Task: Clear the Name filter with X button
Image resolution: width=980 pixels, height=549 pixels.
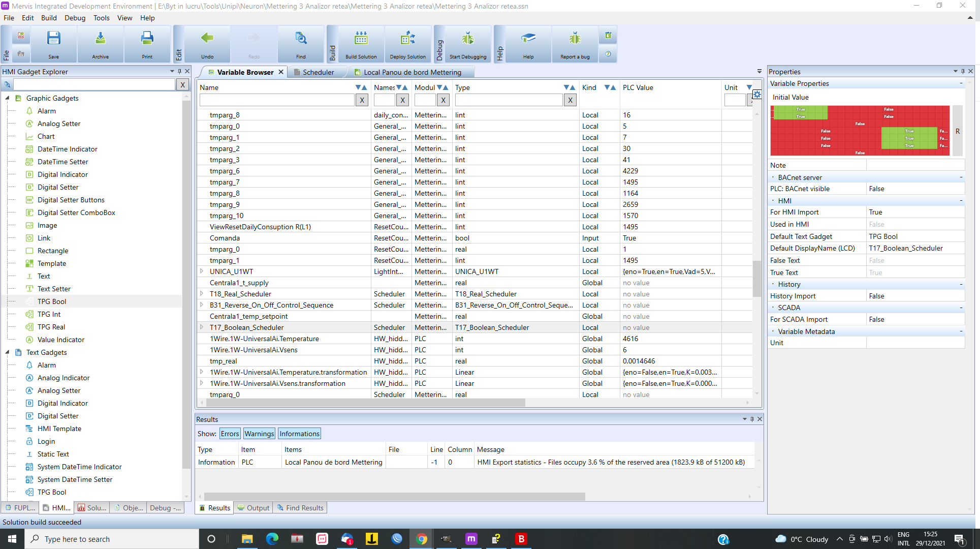Action: point(362,100)
